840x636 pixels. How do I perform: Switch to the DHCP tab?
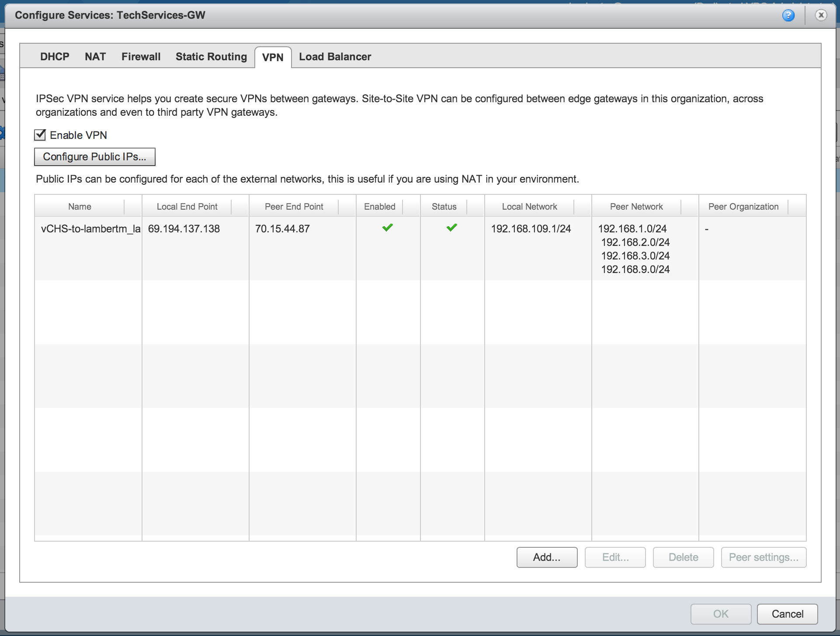click(x=55, y=57)
